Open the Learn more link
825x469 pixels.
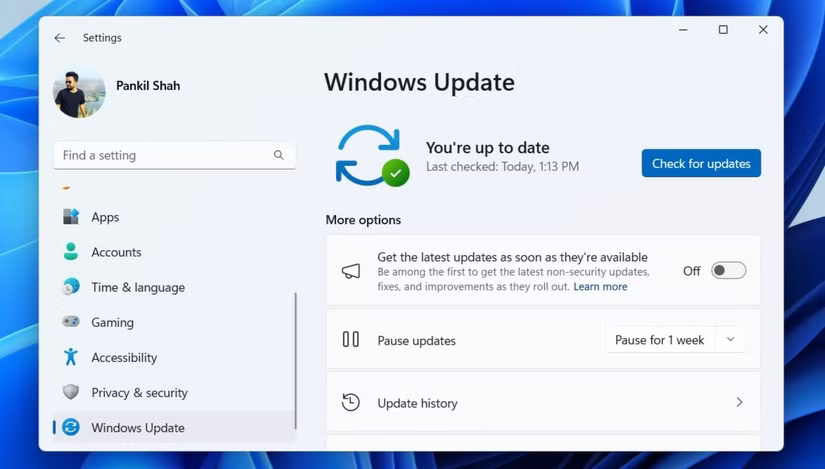tap(600, 287)
